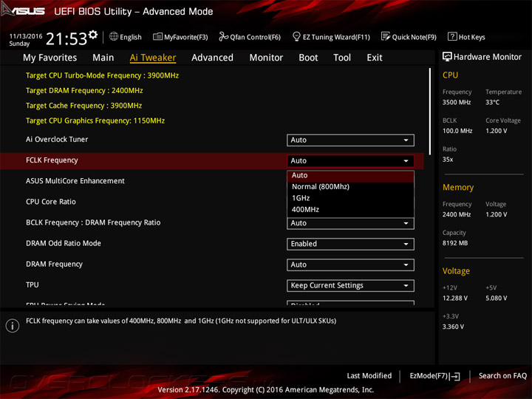This screenshot has height=399, width=532.
Task: Click the ASUS logo
Action: pos(23,10)
